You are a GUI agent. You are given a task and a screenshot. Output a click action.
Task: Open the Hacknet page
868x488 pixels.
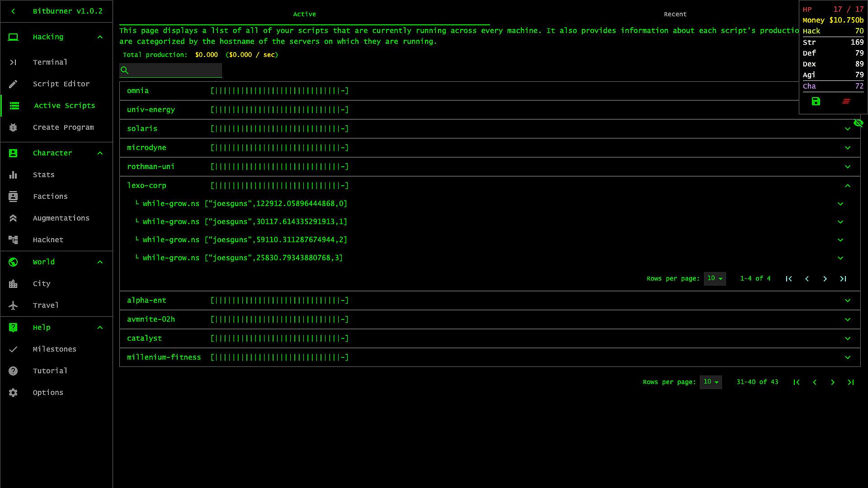click(x=48, y=240)
